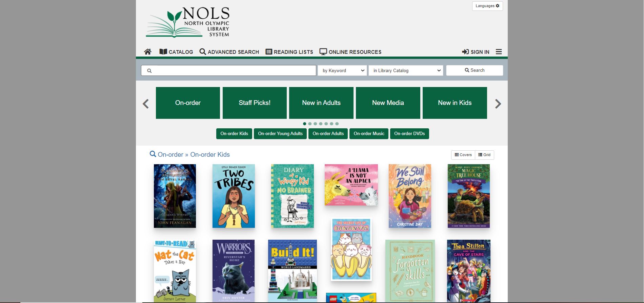This screenshot has width=644, height=303.
Task: Choose the On-order Young Adults subcategory
Action: (x=280, y=134)
